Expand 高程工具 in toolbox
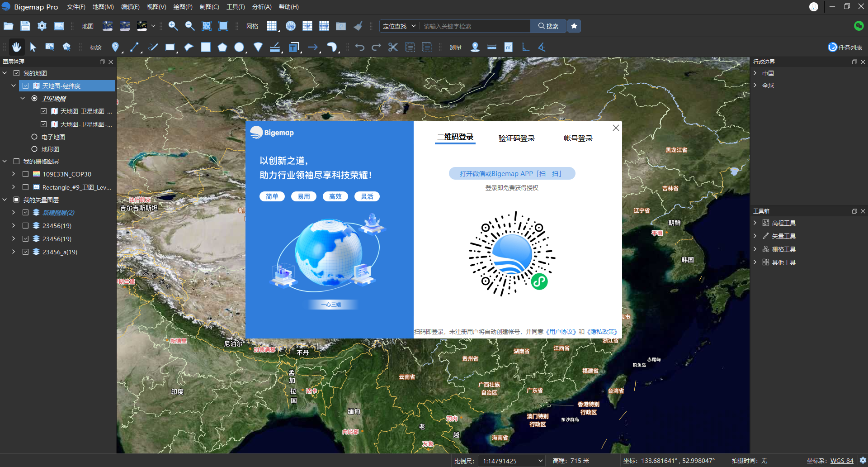868x467 pixels. [755, 223]
